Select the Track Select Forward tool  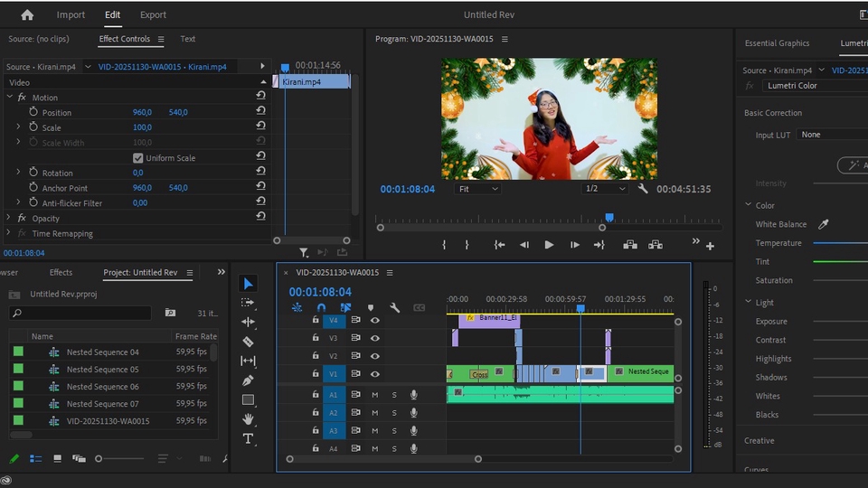coord(249,303)
